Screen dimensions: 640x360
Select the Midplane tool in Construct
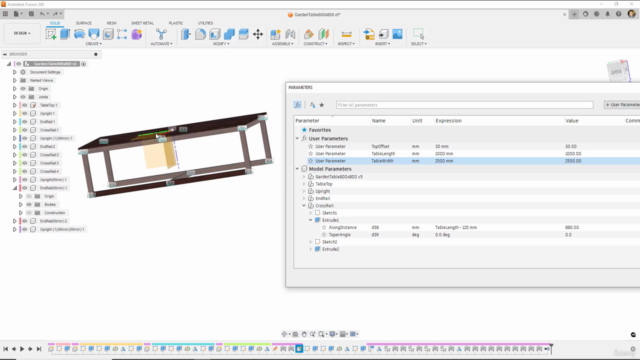[323, 34]
